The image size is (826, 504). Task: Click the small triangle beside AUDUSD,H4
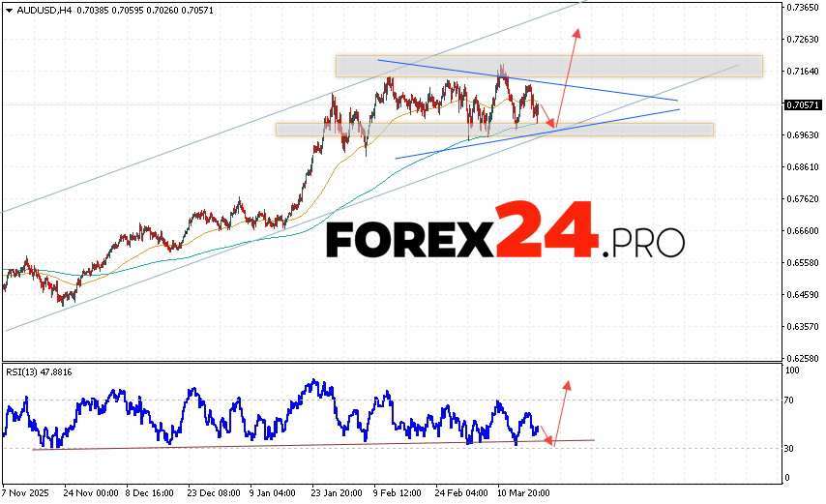click(x=8, y=9)
